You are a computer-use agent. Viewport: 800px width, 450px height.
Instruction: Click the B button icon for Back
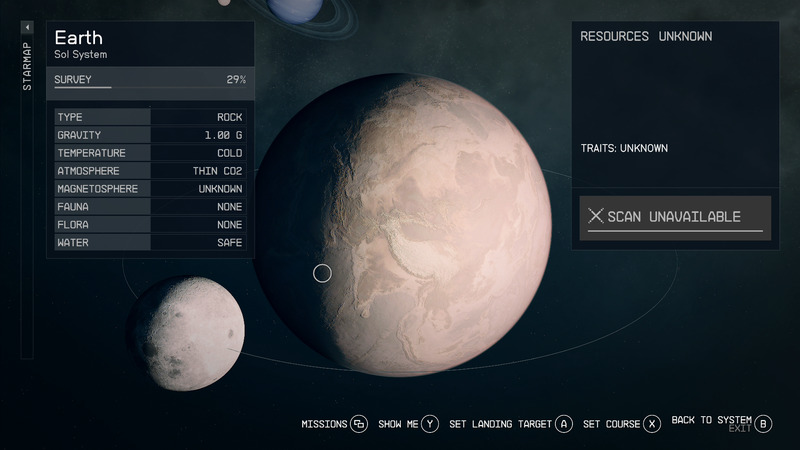[x=763, y=424]
